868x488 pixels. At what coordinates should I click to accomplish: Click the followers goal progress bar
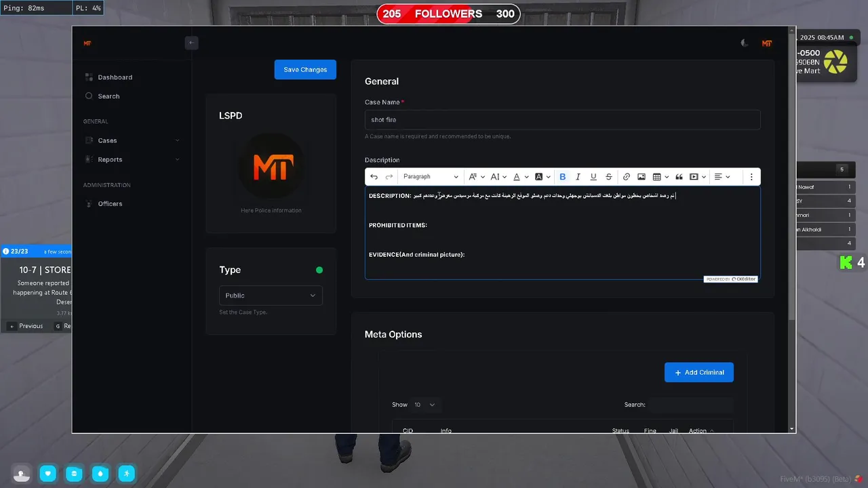click(x=448, y=14)
